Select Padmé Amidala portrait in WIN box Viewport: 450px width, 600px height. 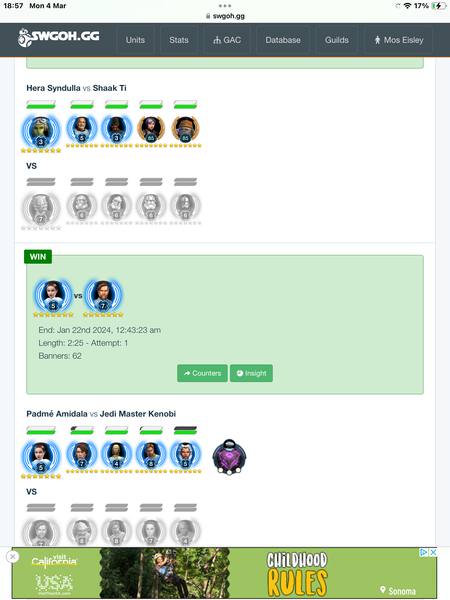coord(53,295)
